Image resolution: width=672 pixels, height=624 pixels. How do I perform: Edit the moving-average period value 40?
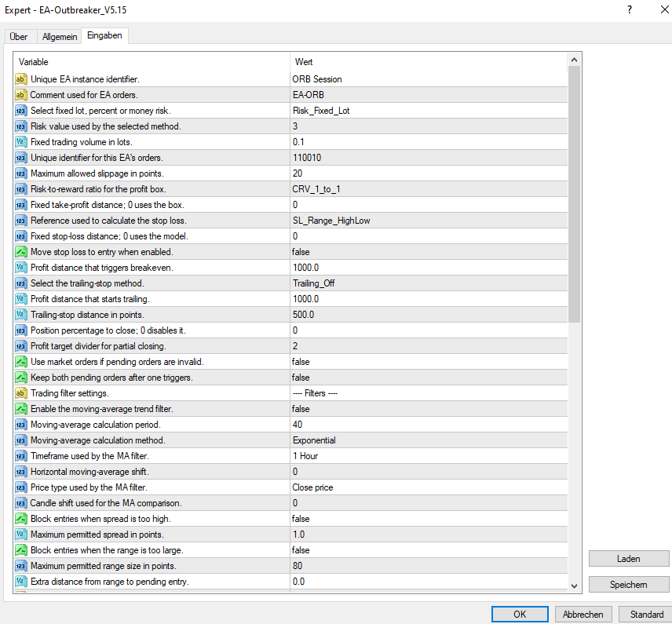(x=429, y=425)
